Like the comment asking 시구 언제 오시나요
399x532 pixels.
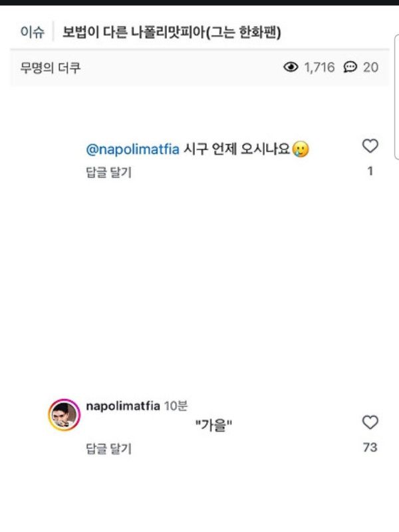(370, 146)
